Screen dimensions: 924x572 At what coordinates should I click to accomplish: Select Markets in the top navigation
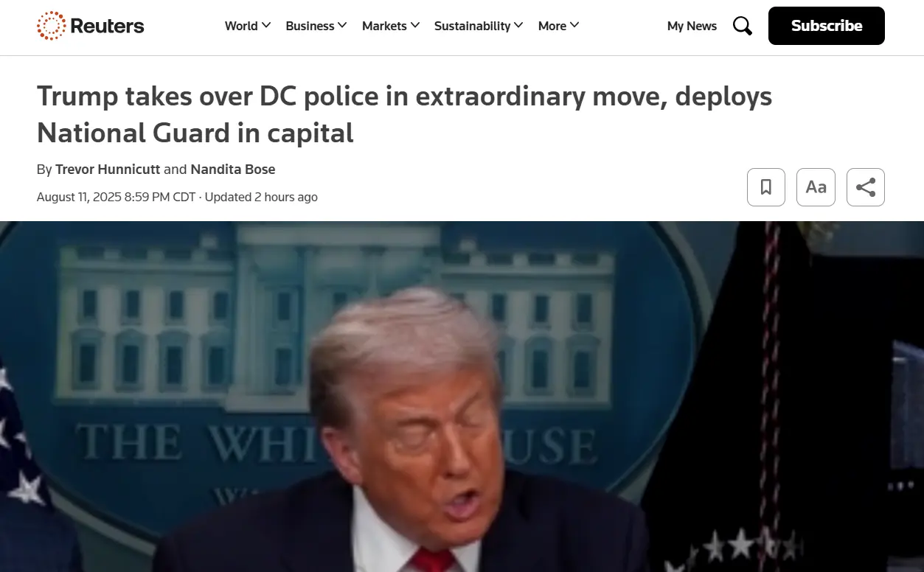point(384,26)
